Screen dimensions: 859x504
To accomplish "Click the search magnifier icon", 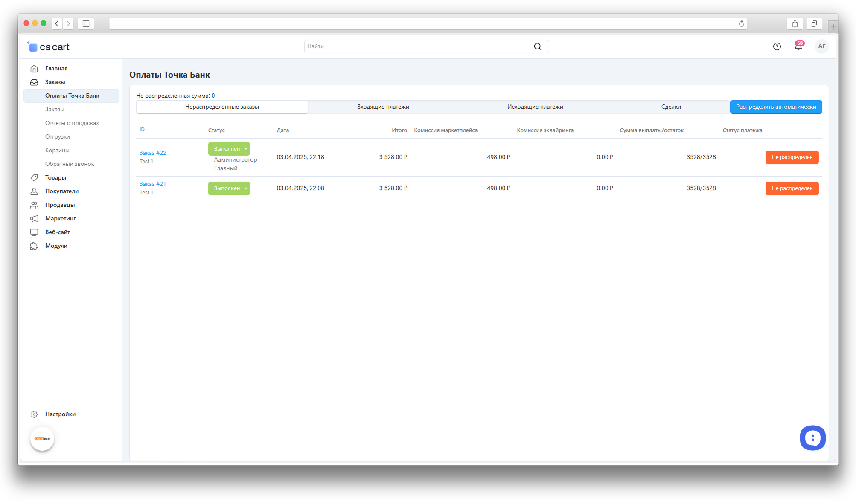I will tap(537, 46).
